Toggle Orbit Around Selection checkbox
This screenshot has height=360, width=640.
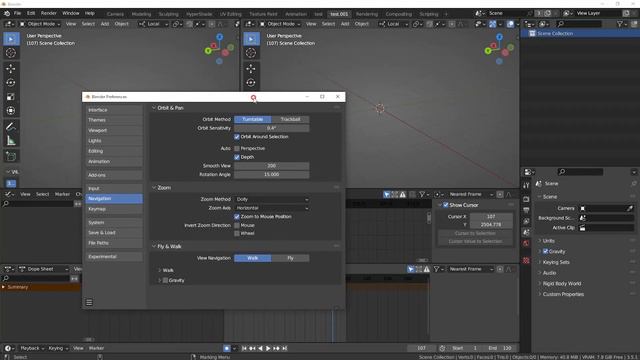click(237, 137)
